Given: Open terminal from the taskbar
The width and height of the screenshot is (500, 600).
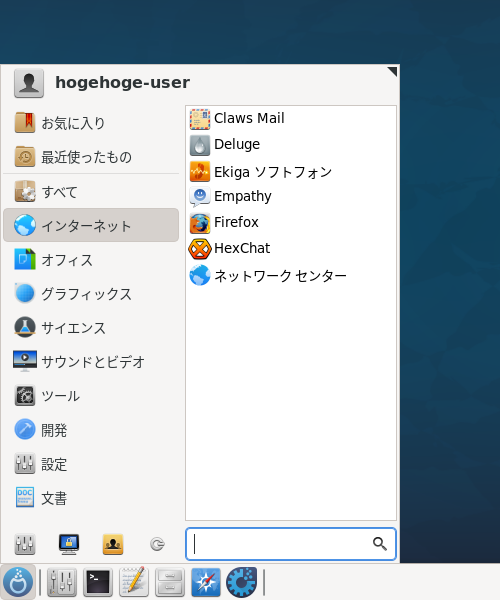Looking at the screenshot, I should pos(98,582).
